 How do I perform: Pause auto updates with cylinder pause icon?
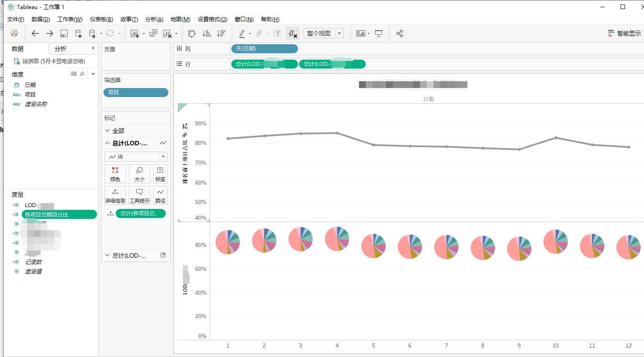click(x=92, y=33)
